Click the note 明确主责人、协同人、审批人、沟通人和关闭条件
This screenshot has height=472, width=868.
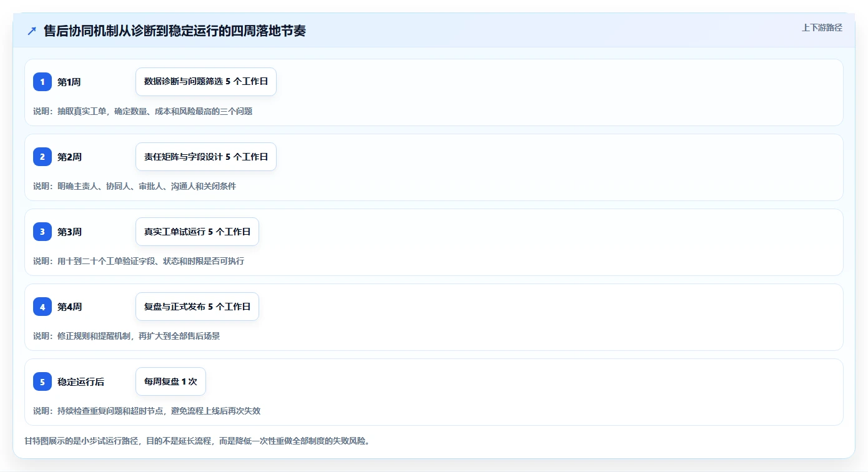coord(147,186)
